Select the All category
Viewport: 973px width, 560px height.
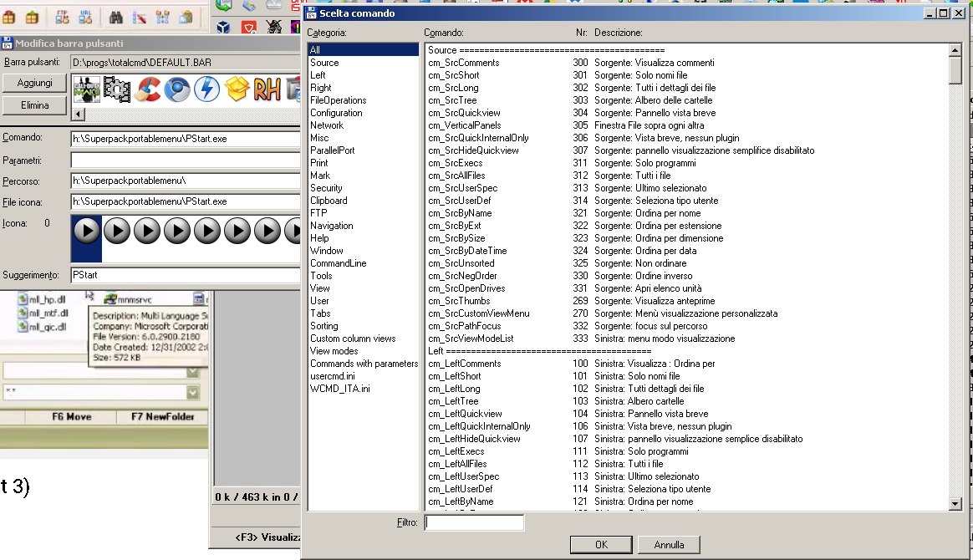pyautogui.click(x=364, y=50)
